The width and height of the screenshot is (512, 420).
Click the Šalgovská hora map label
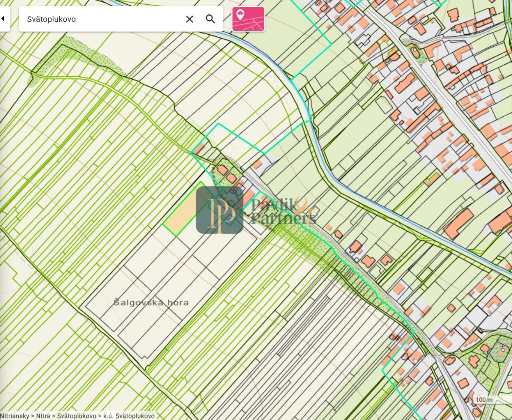pos(151,302)
